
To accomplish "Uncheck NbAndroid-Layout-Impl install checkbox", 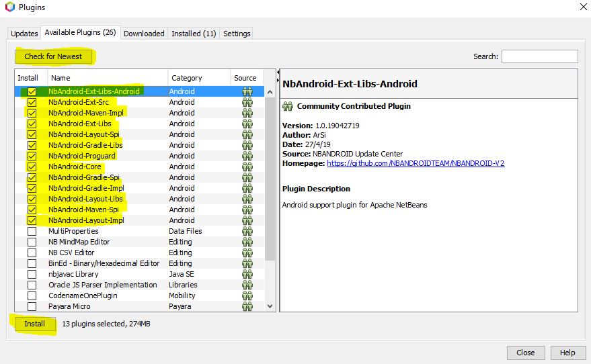I will (x=32, y=220).
